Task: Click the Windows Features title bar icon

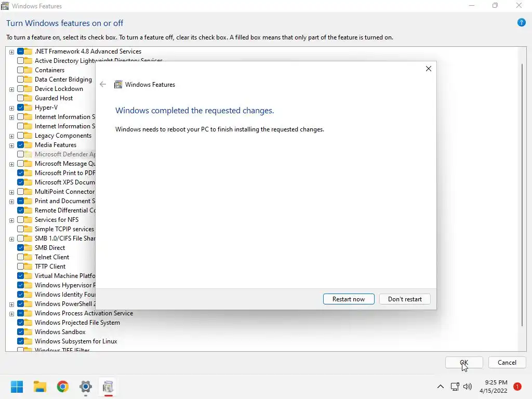Action: click(x=5, y=6)
